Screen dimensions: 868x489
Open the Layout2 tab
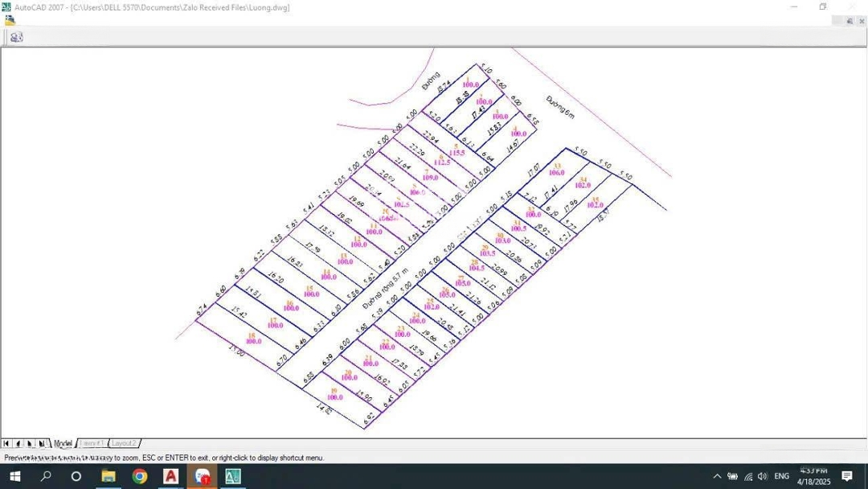pos(125,443)
